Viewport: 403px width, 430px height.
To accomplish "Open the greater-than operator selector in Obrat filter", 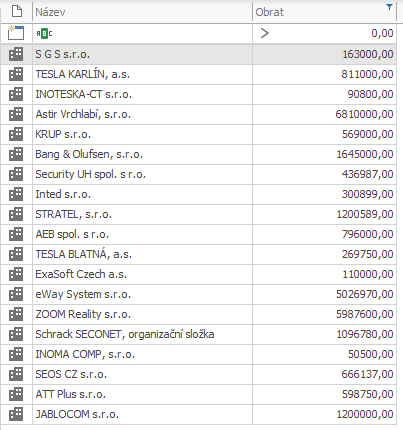I will tap(264, 33).
